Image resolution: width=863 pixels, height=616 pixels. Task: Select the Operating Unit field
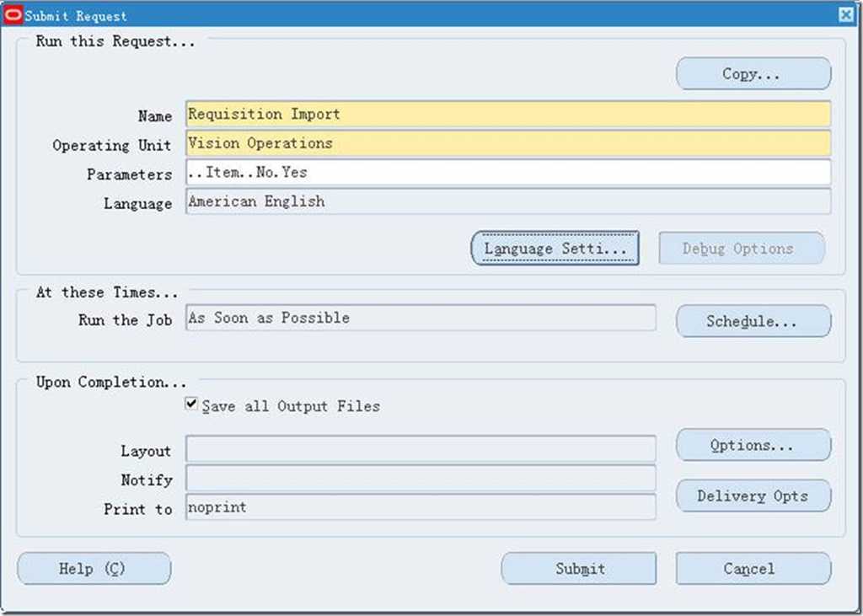pos(508,143)
